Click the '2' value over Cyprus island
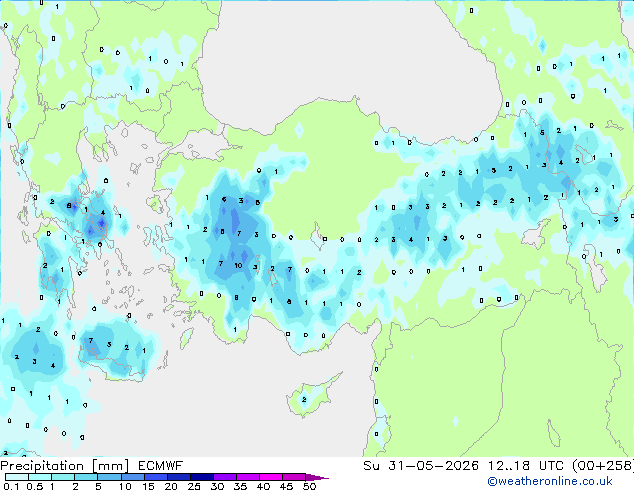Image resolution: width=634 pixels, height=490 pixels. click(304, 399)
